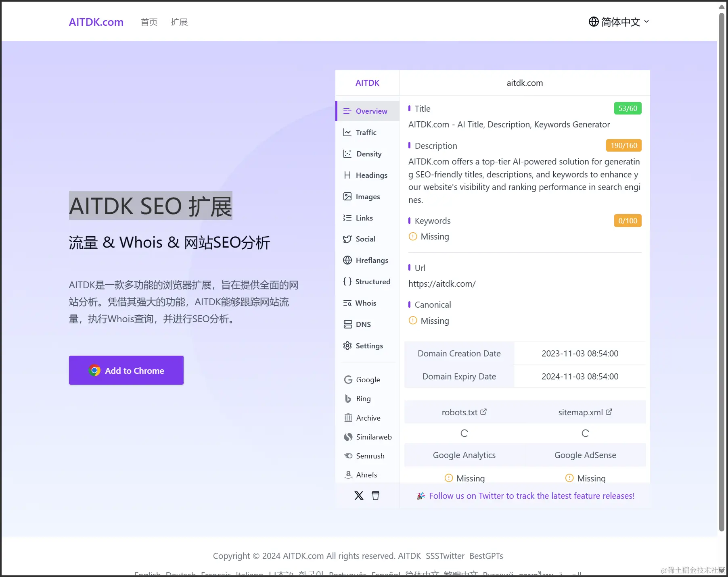Viewport: 728px width, 577px height.
Task: Click the Add to Chrome button
Action: [x=126, y=370]
